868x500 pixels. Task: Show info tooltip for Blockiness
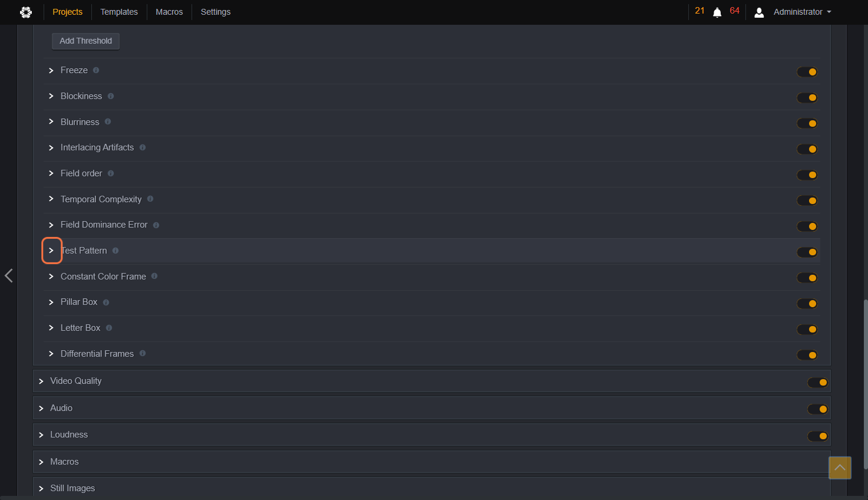pos(111,96)
